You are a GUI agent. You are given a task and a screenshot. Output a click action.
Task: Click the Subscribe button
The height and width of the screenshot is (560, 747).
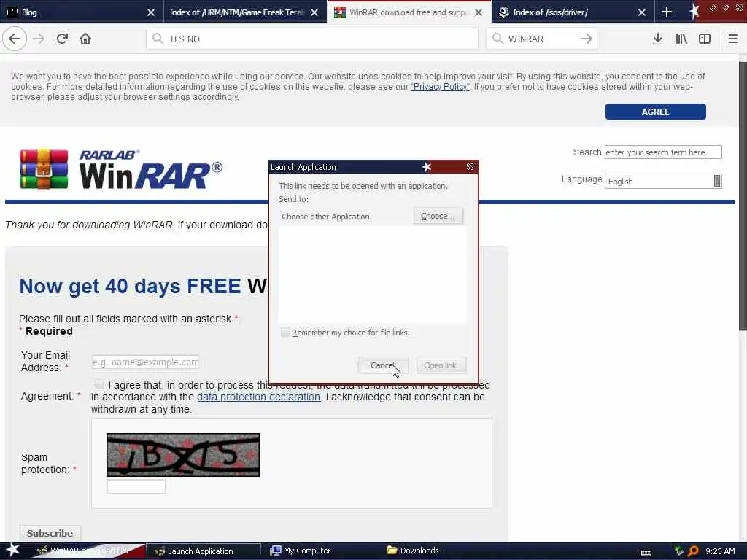50,533
